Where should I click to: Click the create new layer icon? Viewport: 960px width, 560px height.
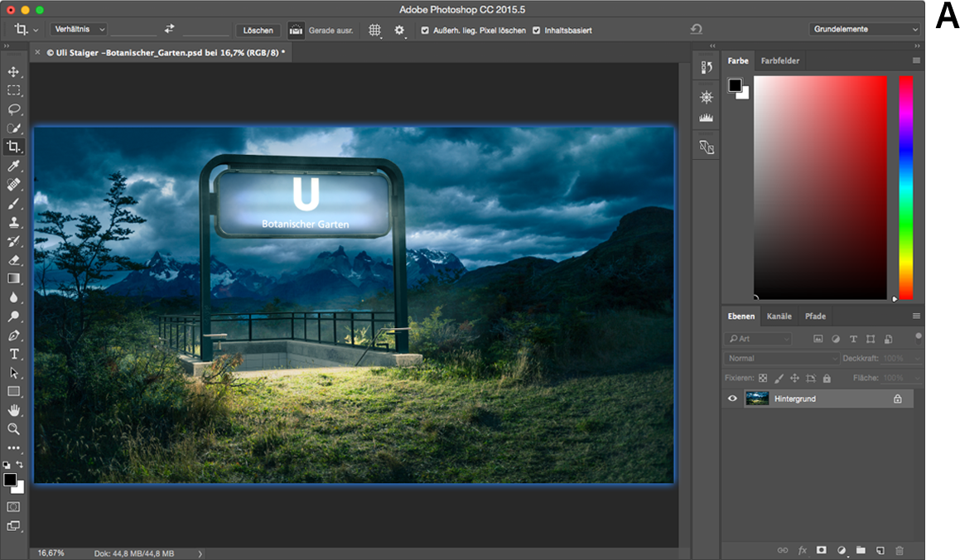click(880, 550)
